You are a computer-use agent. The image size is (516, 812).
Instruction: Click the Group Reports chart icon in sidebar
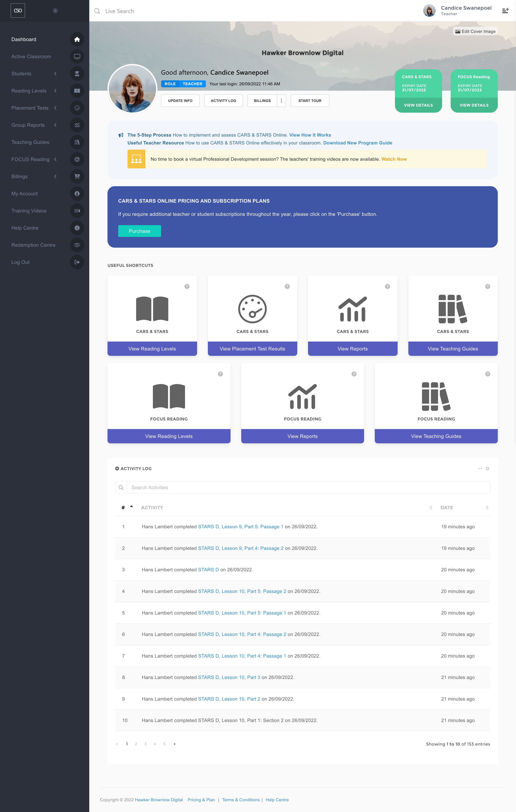pos(77,125)
